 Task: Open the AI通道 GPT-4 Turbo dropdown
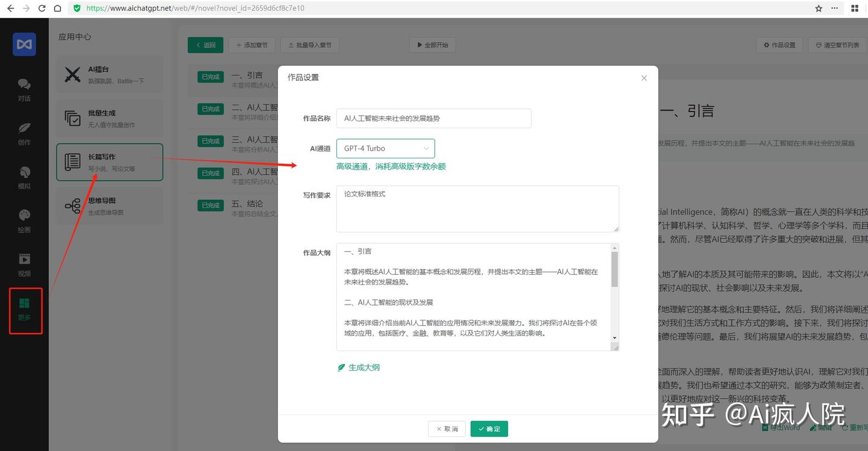[x=385, y=148]
